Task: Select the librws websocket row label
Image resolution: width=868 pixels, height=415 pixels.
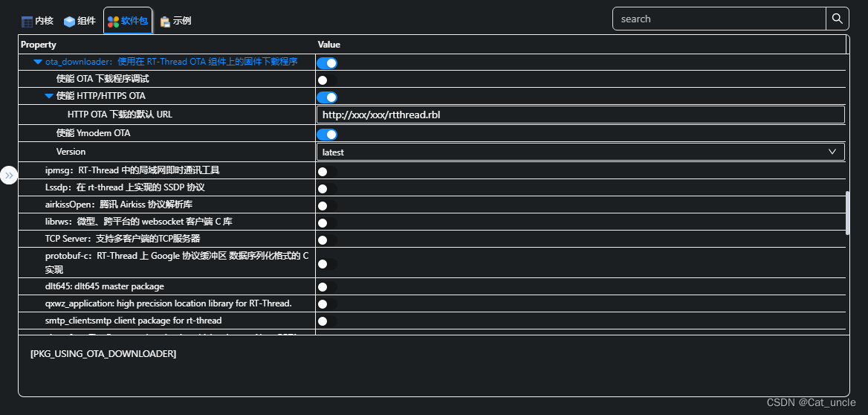Action: point(138,222)
